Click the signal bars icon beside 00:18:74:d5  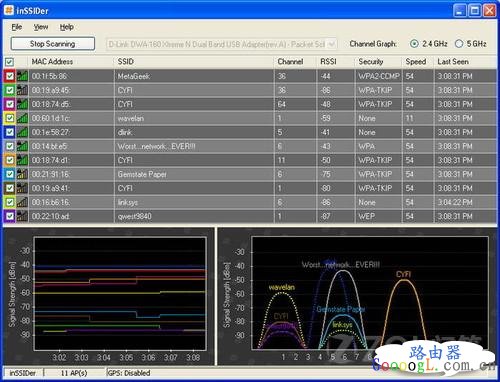pyautogui.click(x=22, y=104)
